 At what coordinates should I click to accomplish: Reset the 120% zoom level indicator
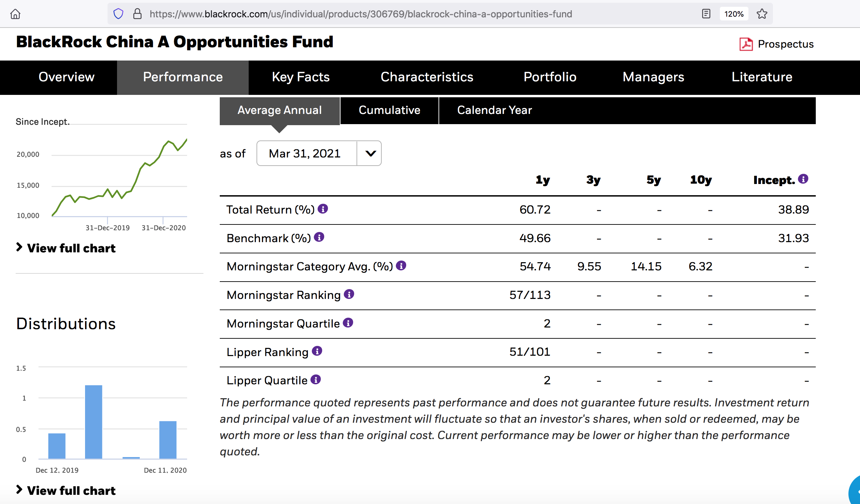(733, 14)
